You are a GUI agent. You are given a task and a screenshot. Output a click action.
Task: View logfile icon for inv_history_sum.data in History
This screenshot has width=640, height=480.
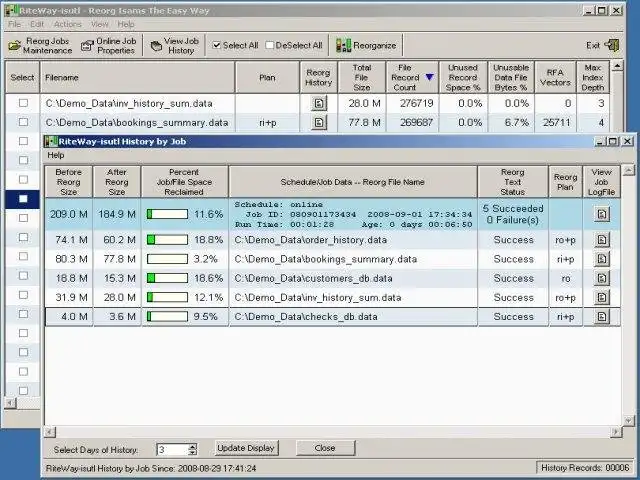602,298
